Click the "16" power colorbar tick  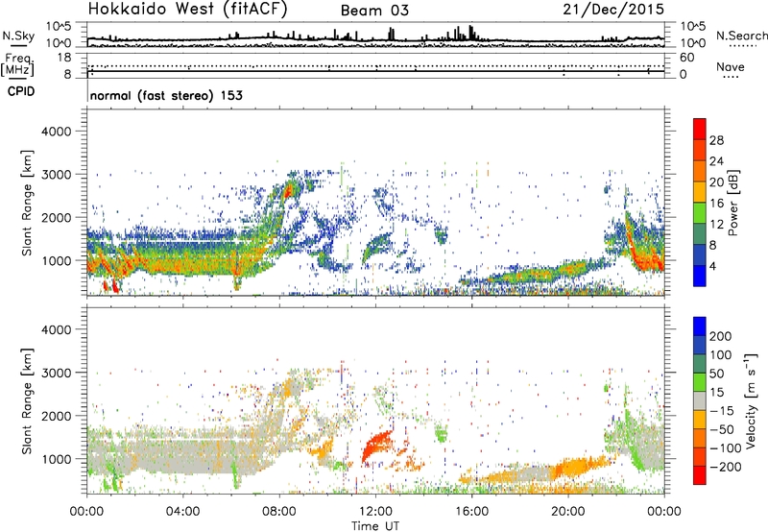716,204
